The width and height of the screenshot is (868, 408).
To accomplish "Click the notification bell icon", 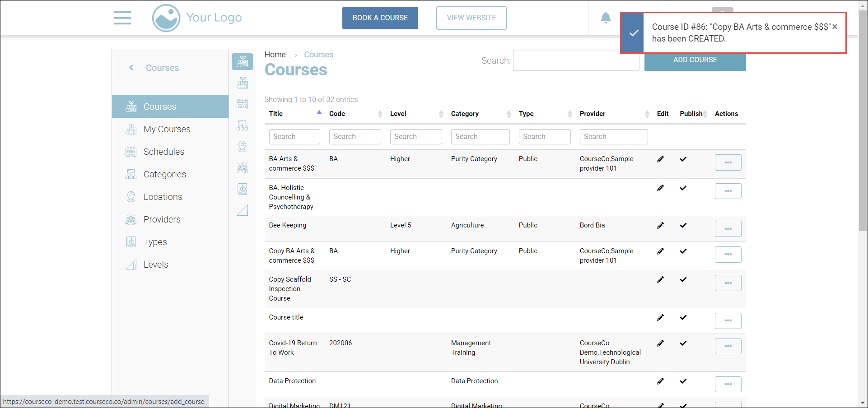I will coord(606,18).
